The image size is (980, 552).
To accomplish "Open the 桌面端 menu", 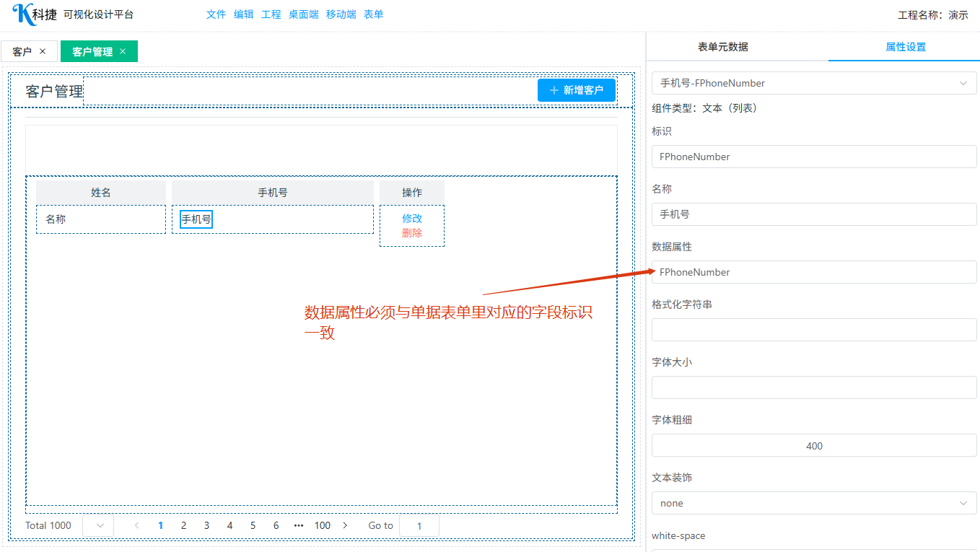I will (x=303, y=14).
